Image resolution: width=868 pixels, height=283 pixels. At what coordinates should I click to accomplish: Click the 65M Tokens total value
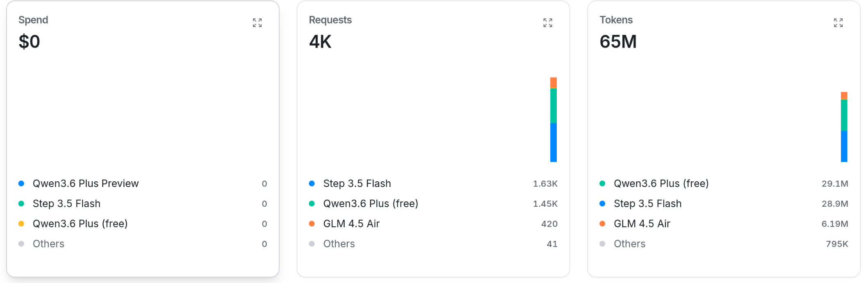tap(618, 41)
